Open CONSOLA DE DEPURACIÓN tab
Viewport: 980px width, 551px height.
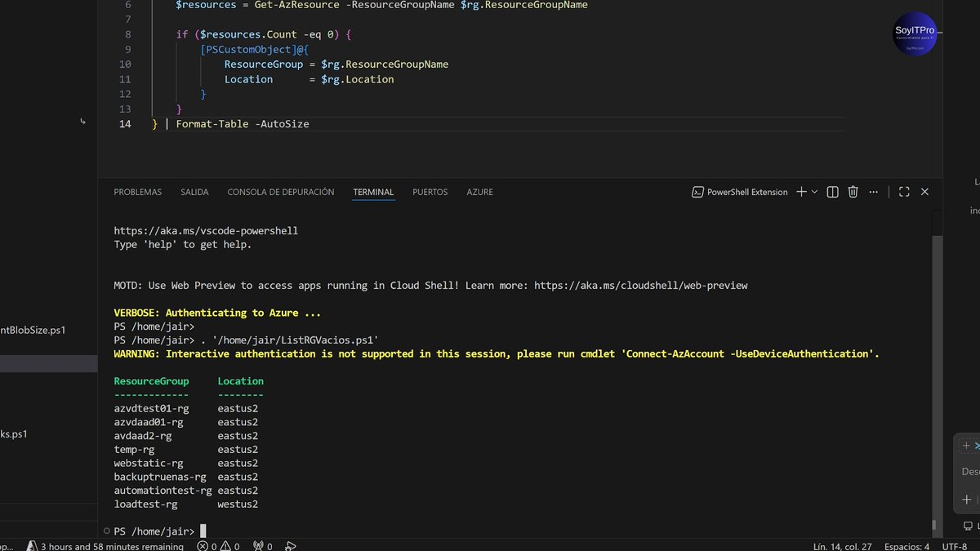(x=281, y=192)
